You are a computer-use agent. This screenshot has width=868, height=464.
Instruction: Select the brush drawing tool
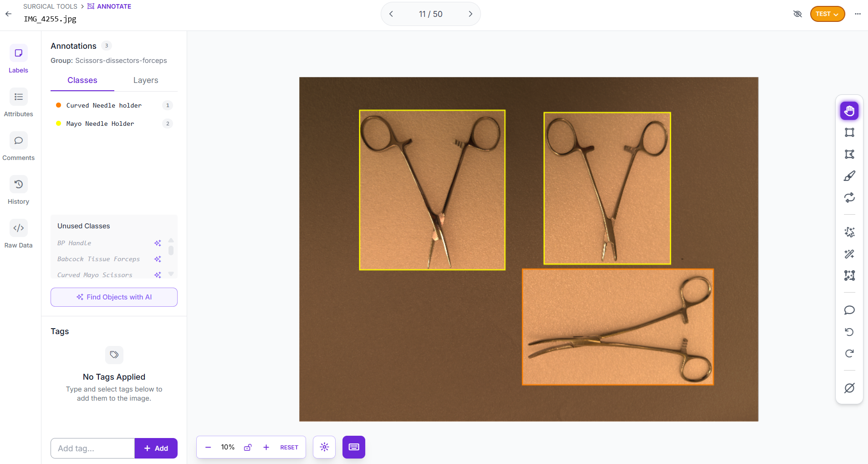849,176
